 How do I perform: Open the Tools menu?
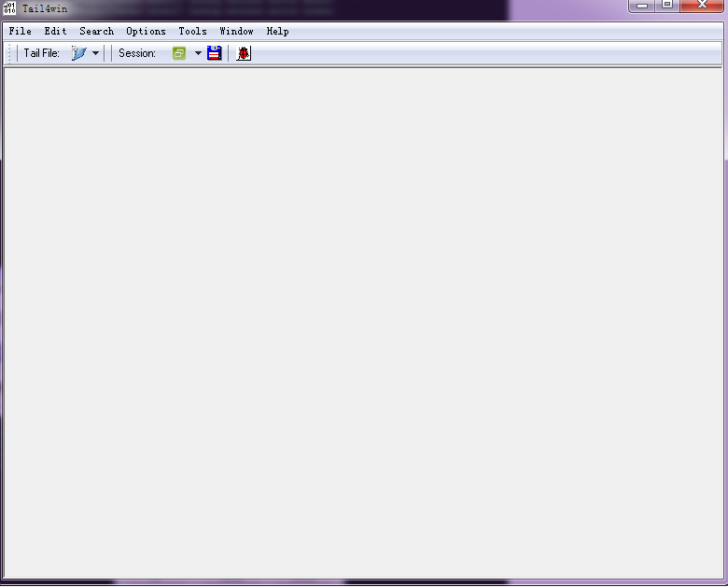pos(192,31)
